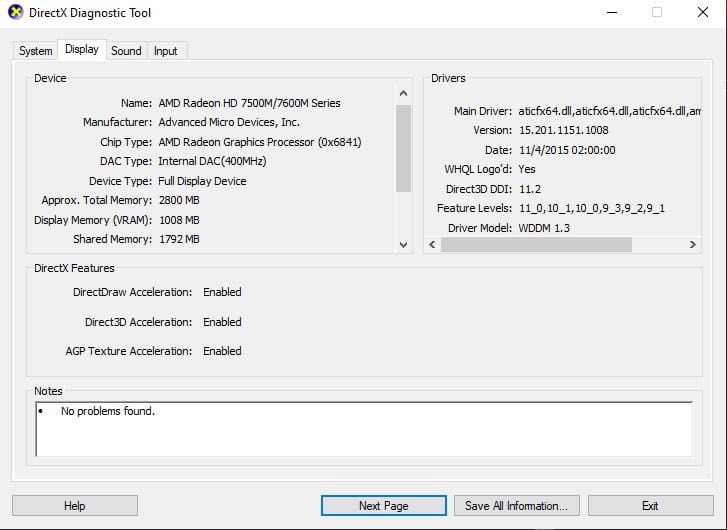Click the Device panel vertical scrollbar thumb
The height and width of the screenshot is (530, 727).
[x=403, y=148]
